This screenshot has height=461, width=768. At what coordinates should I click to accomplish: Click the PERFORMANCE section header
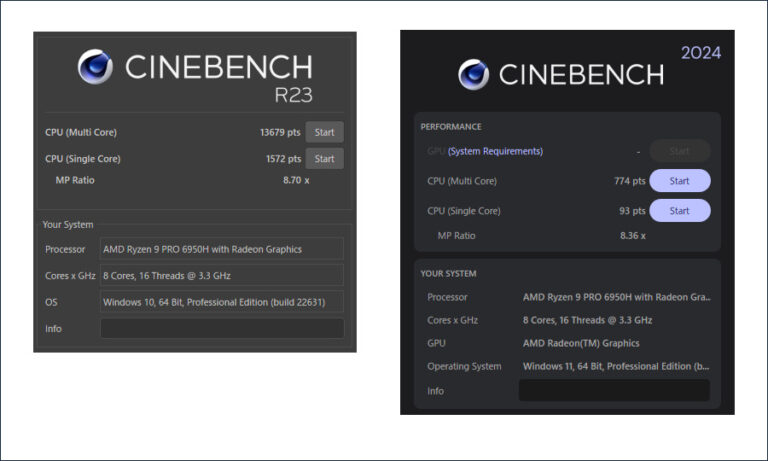pyautogui.click(x=451, y=127)
